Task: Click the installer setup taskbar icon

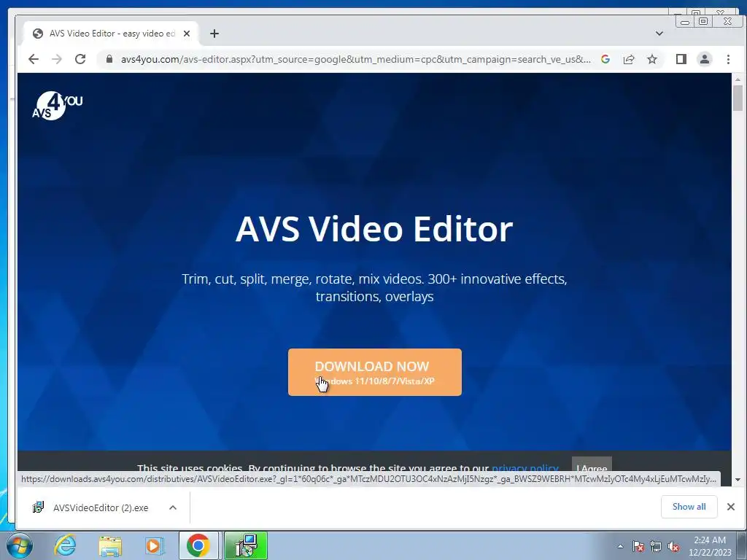Action: [246, 545]
